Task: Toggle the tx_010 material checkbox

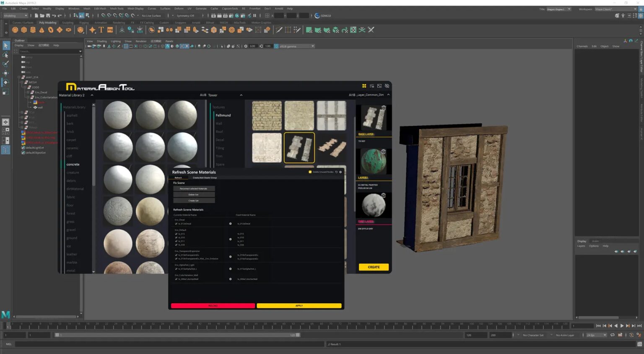Action: point(176,238)
